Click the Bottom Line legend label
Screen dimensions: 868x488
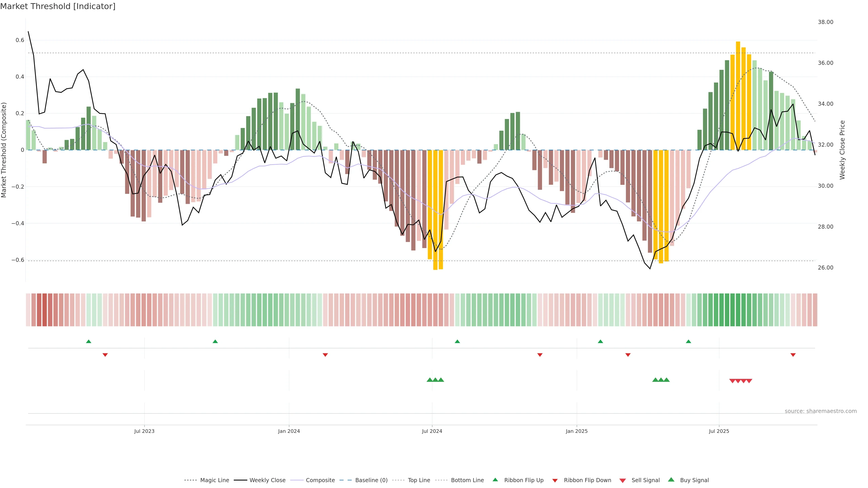467,480
